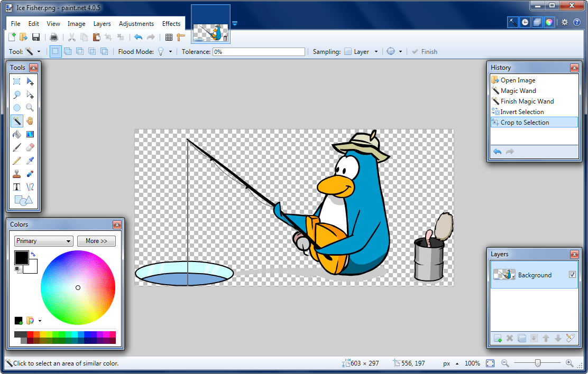Click the Crop to Selection toolbar icon
The height and width of the screenshot is (374, 588).
click(x=108, y=37)
